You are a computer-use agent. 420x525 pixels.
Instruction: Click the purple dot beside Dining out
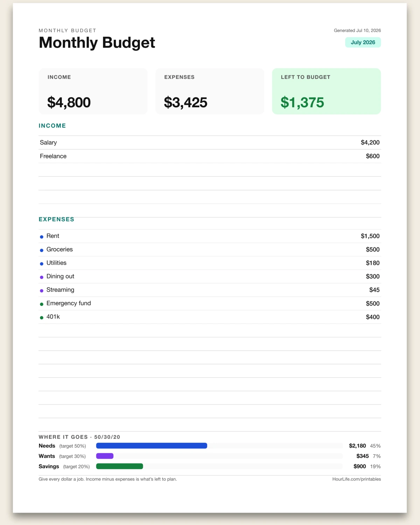click(x=42, y=277)
